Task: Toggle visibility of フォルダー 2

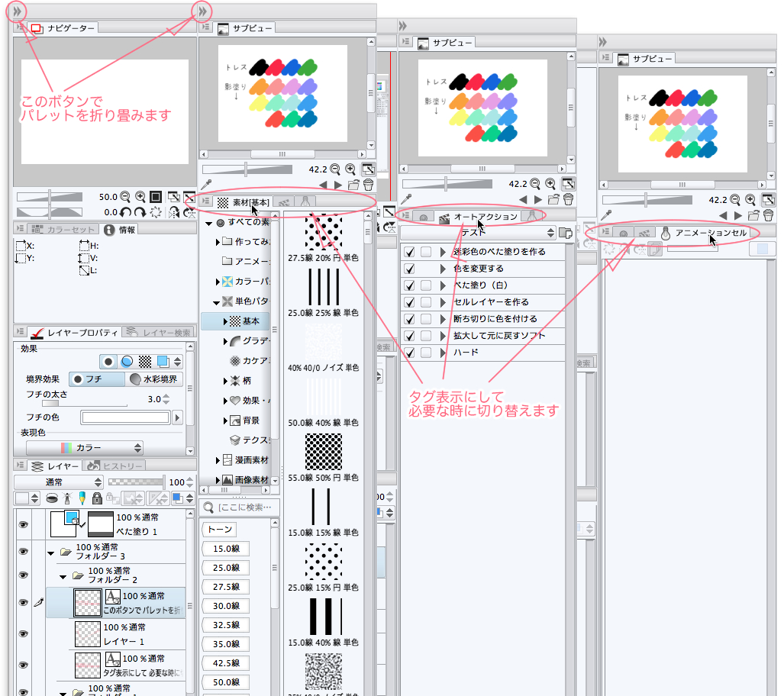Action: [x=23, y=575]
